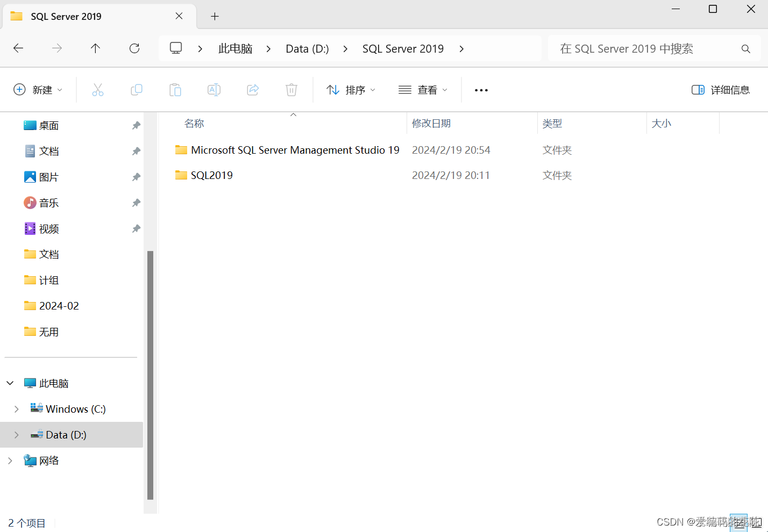Viewport: 768px width, 532px height.
Task: Click the Copy icon in toolbar
Action: point(137,90)
